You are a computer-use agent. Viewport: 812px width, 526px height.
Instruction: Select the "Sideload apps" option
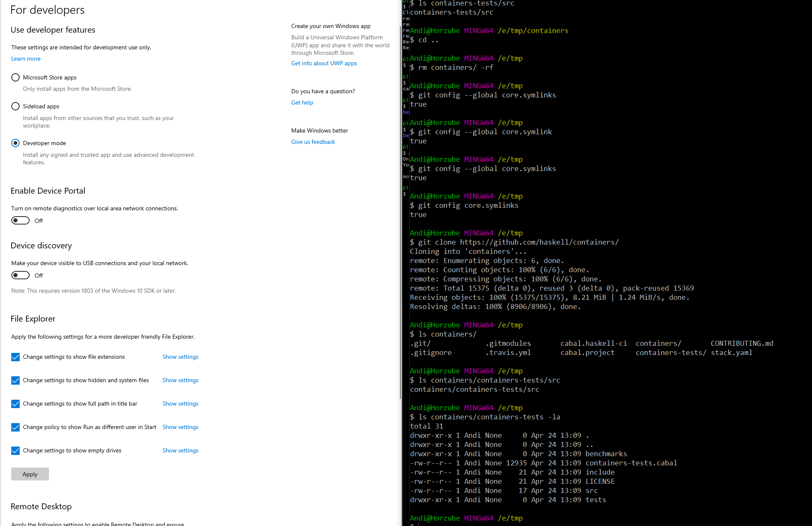[x=15, y=106]
